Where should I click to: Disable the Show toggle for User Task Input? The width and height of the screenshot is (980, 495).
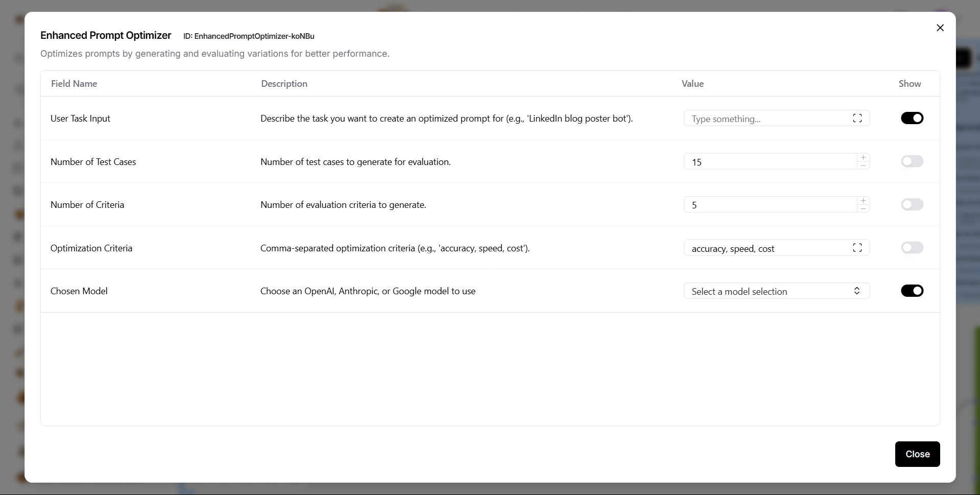913,118
